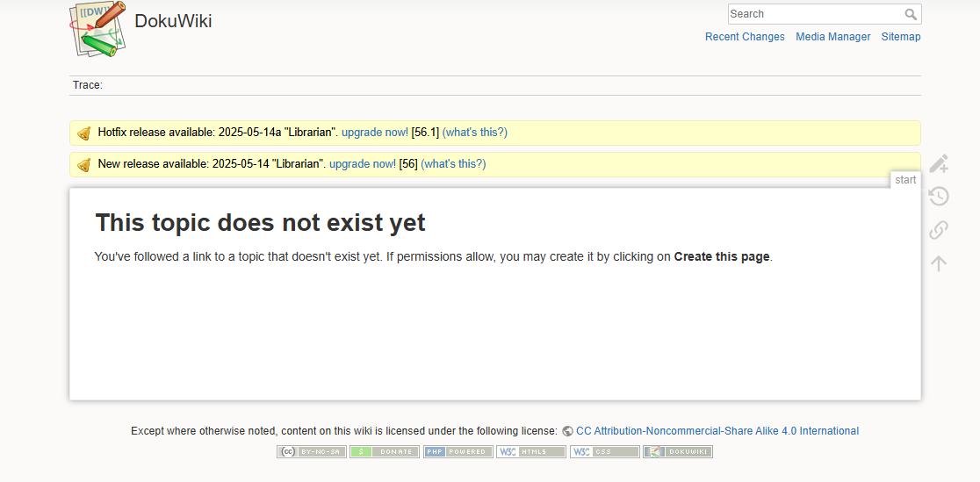Click the Hotfix release upgrade now link
Image resolution: width=980 pixels, height=482 pixels.
375,133
